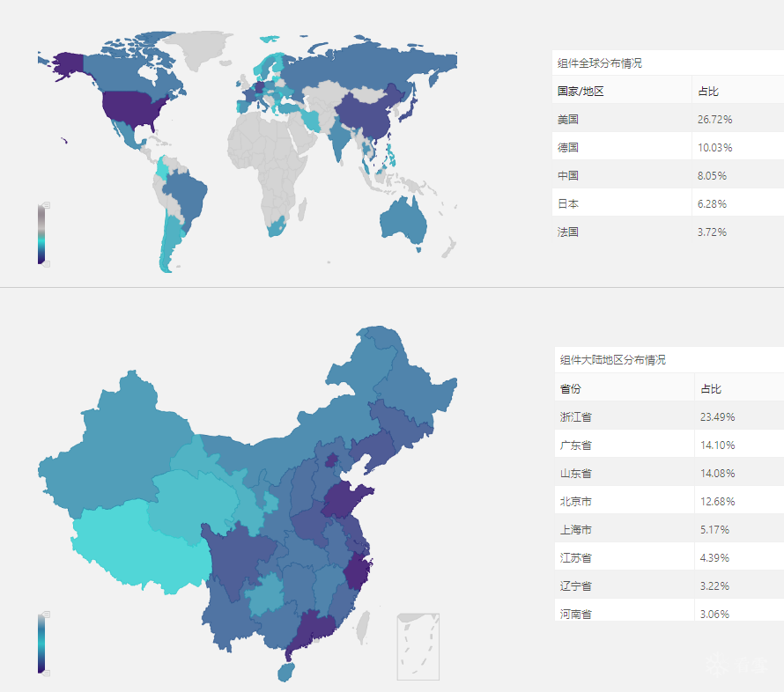This screenshot has height=692, width=784.
Task: Select Beijing on the China map
Action: pyautogui.click(x=331, y=460)
